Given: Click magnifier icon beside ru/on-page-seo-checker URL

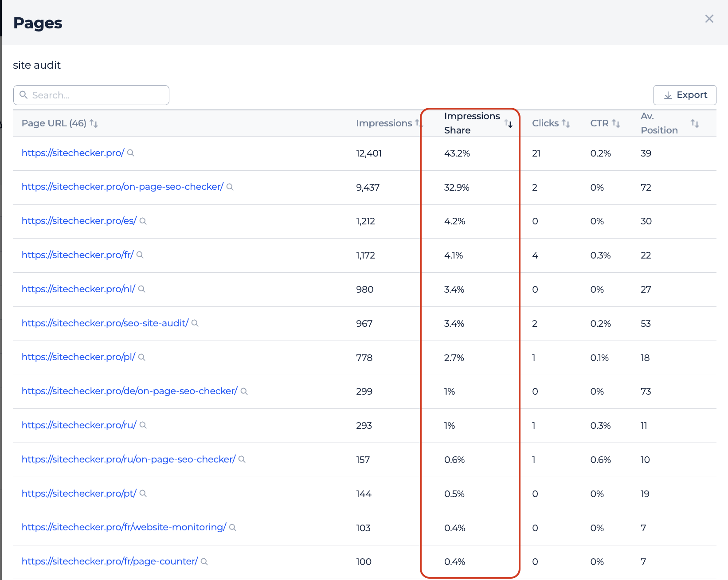Looking at the screenshot, I should click(242, 459).
